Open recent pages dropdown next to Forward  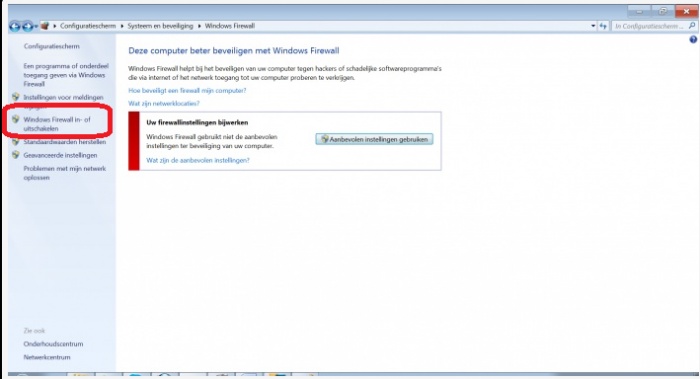[x=36, y=26]
